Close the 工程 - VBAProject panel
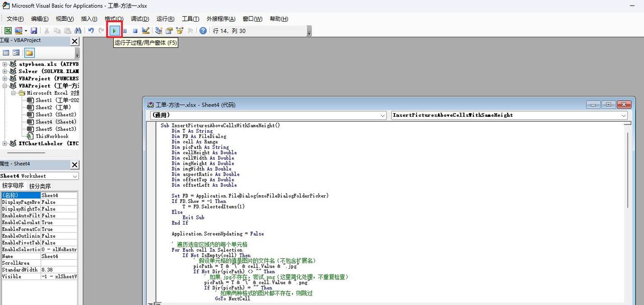This screenshot has width=644, height=305. point(74,41)
